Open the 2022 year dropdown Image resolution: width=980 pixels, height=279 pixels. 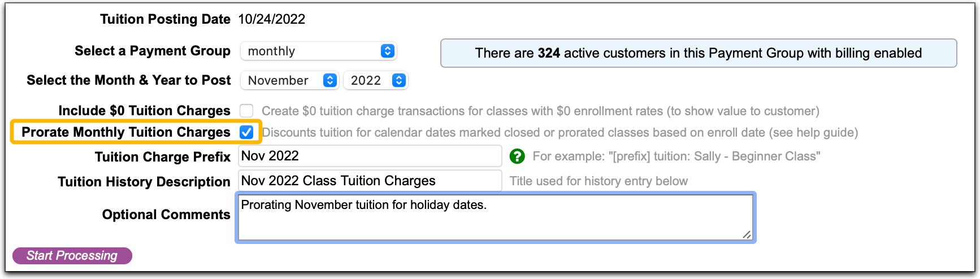[375, 81]
